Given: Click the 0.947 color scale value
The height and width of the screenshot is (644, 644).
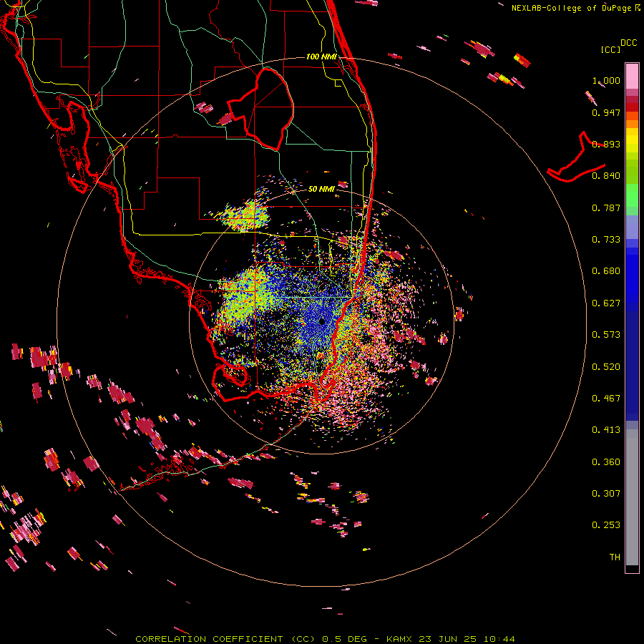Looking at the screenshot, I should tap(606, 112).
